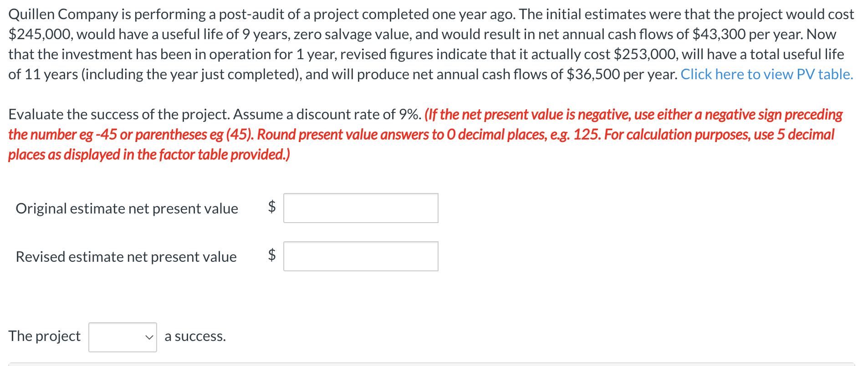Screen dimensions: 868x366
Task: Click the red italic rounding instructions text
Action: (425, 134)
